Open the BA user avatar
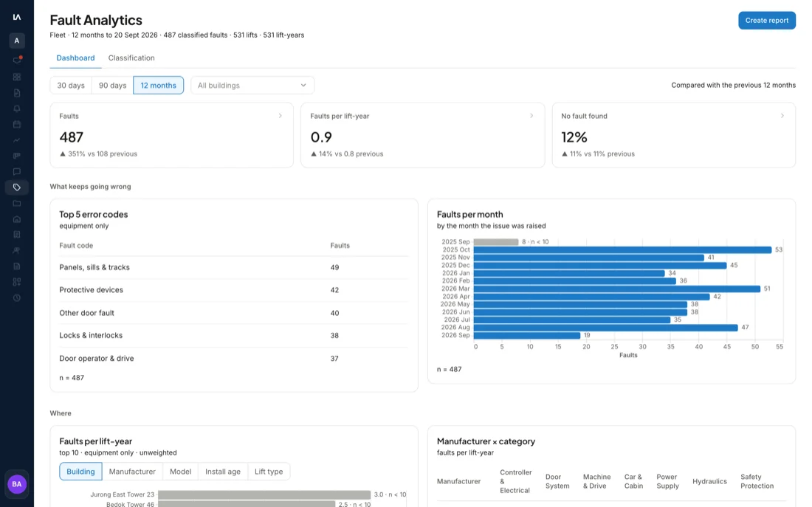 tap(16, 484)
